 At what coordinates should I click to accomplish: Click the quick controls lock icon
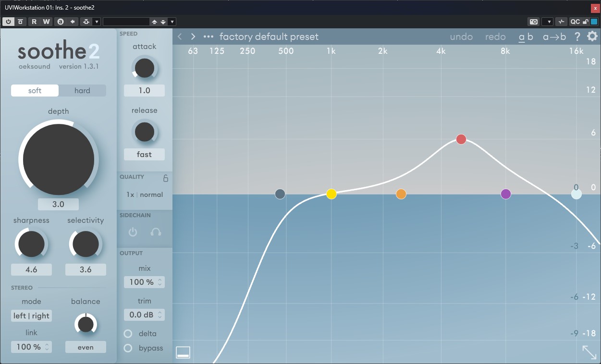click(586, 22)
